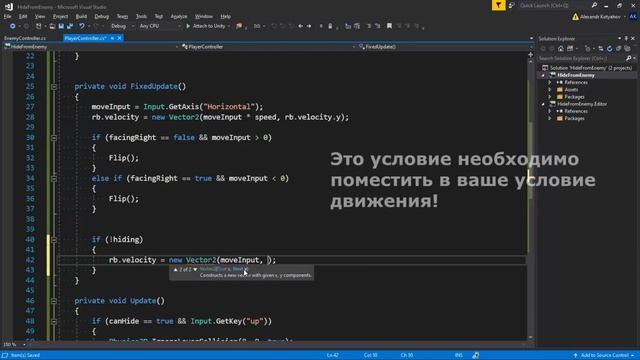Collapse the if (!hiding) block at line 40
The width and height of the screenshot is (640, 360).
pyautogui.click(x=54, y=240)
